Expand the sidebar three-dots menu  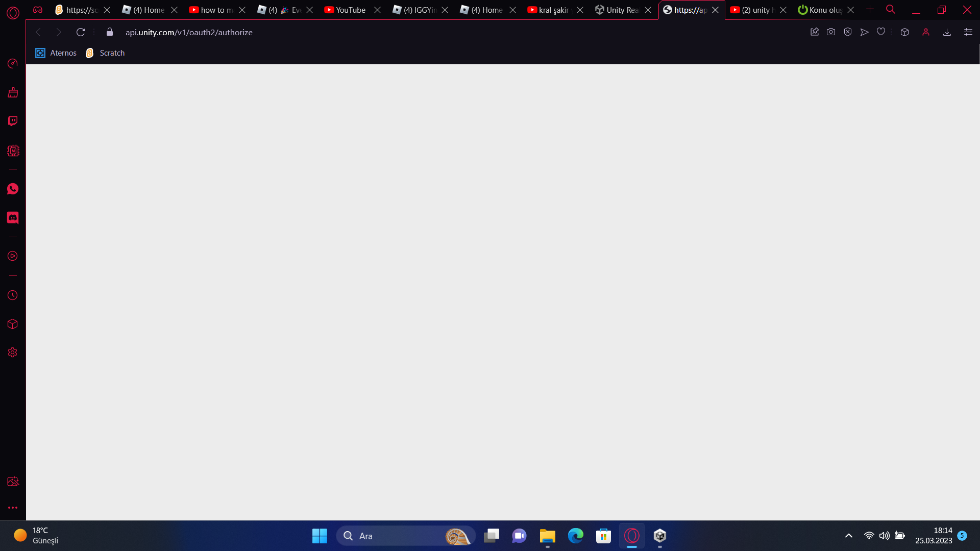click(x=13, y=508)
